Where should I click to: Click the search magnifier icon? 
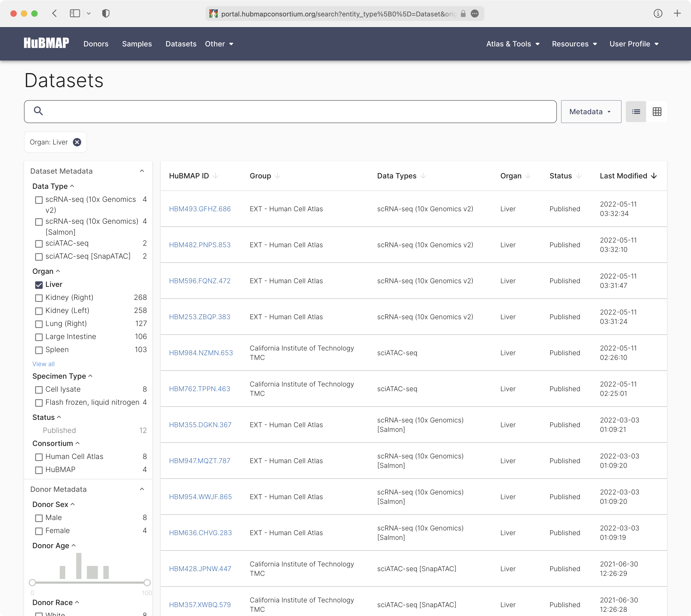point(38,111)
